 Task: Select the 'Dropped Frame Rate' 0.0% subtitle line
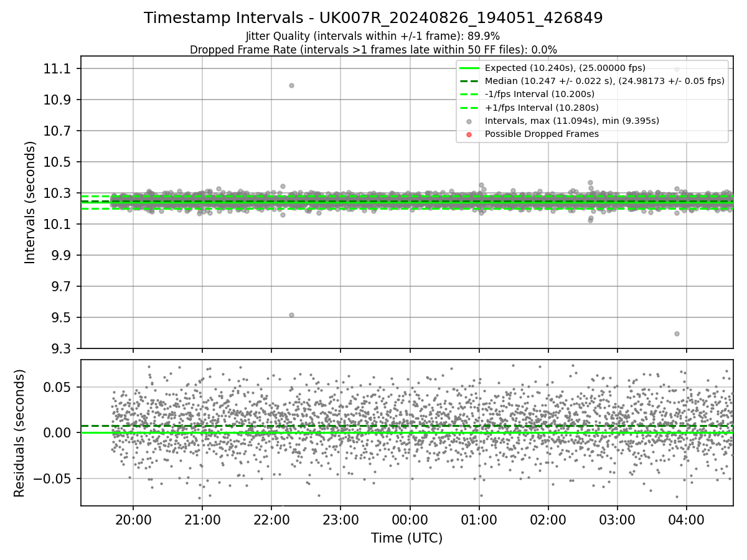(373, 50)
